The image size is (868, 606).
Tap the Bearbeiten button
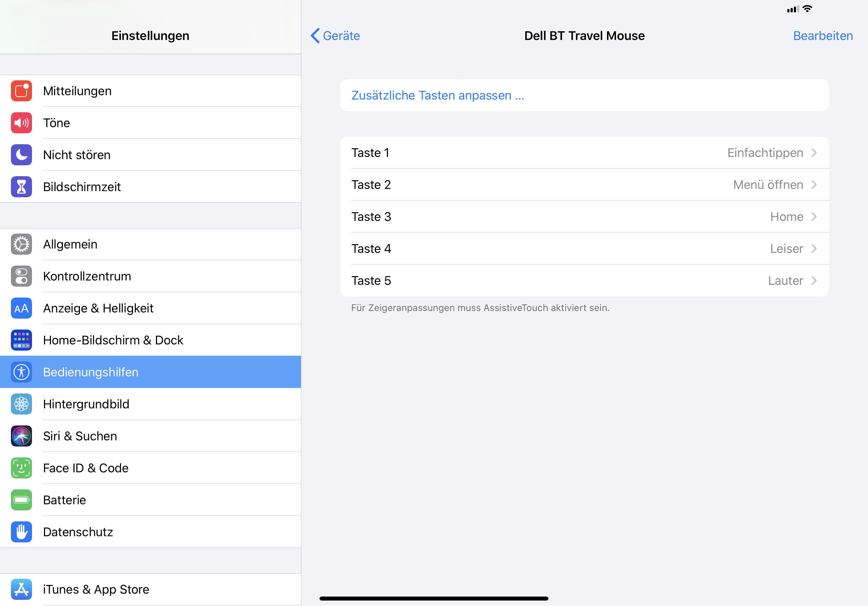click(x=823, y=36)
